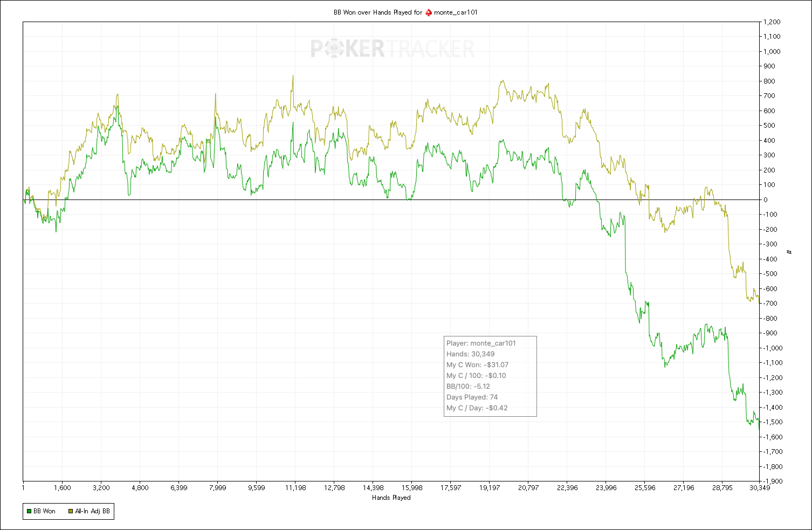Click the My C / Day: -$0.42 line
This screenshot has height=530, width=812.
coord(477,408)
